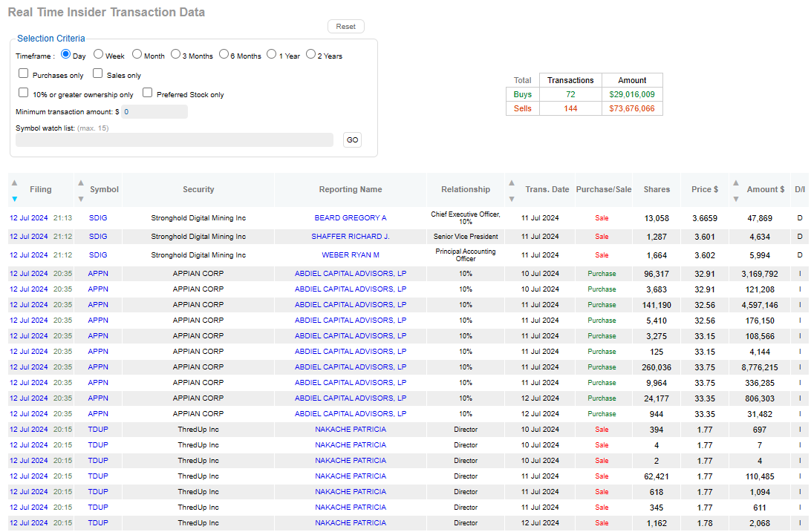This screenshot has height=532, width=811.
Task: Sort Amount $ ascending with up arrow
Action: pyautogui.click(x=735, y=182)
